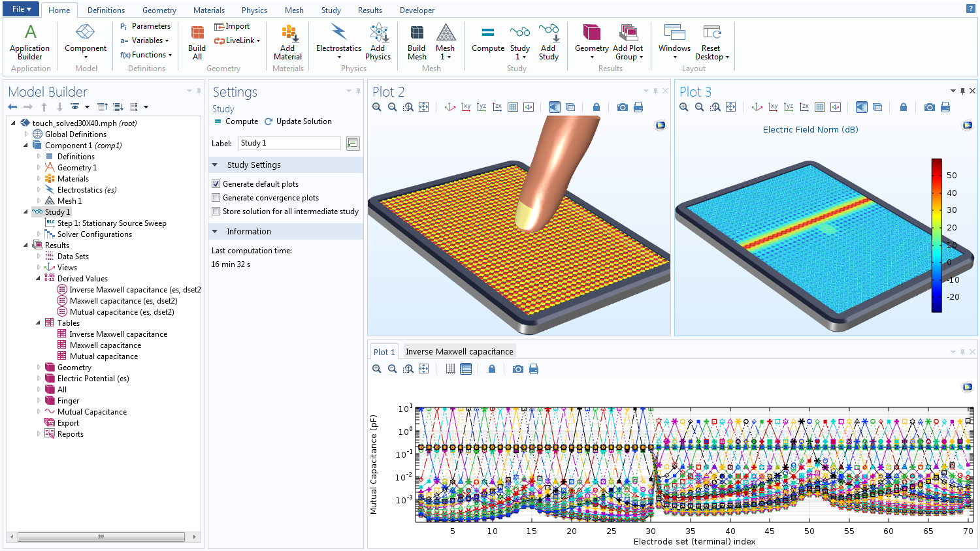Take a snapshot of Plot 2
980x551 pixels.
click(622, 107)
